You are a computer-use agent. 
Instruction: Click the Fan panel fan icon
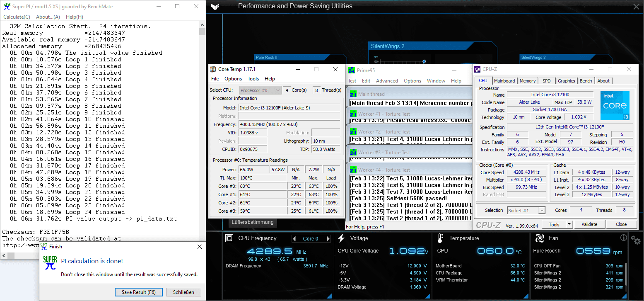click(x=539, y=238)
